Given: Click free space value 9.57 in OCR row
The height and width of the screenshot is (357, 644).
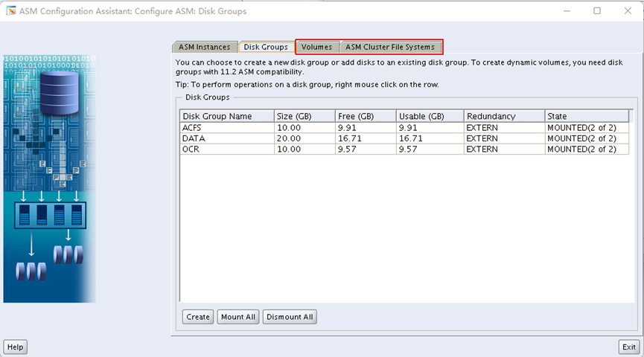Looking at the screenshot, I should (347, 149).
